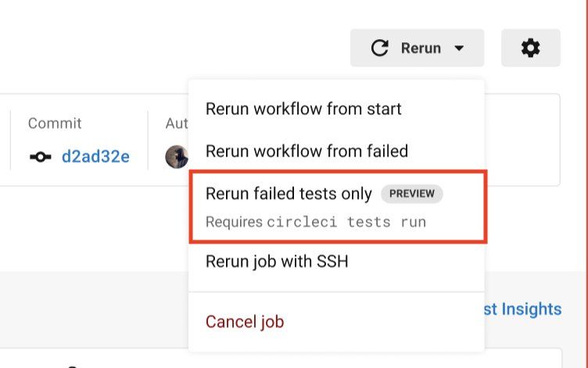This screenshot has height=368, width=588.
Task: Click the partially hidden Author label
Action: [x=176, y=124]
